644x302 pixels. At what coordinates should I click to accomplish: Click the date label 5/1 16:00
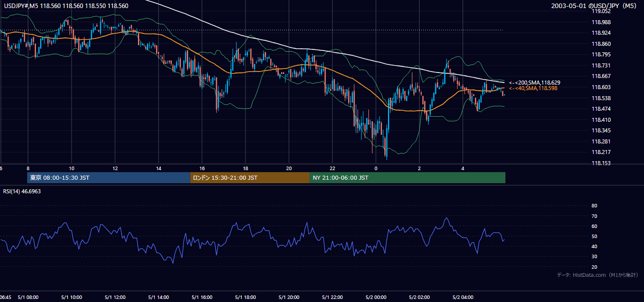click(x=202, y=297)
